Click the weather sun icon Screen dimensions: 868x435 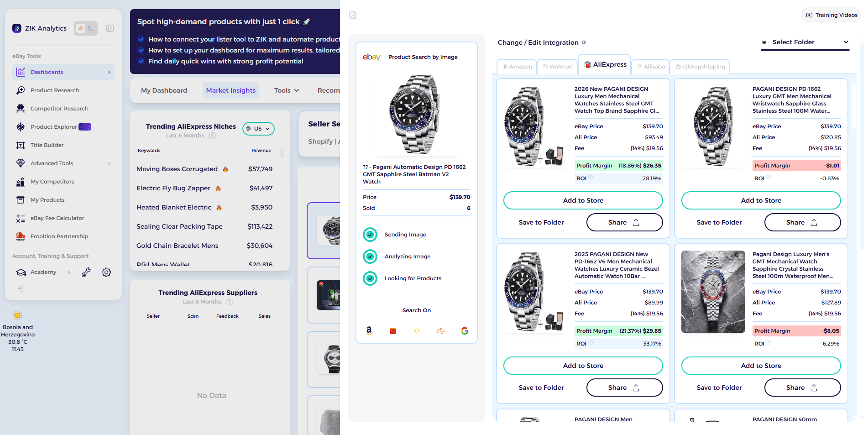coord(18,315)
